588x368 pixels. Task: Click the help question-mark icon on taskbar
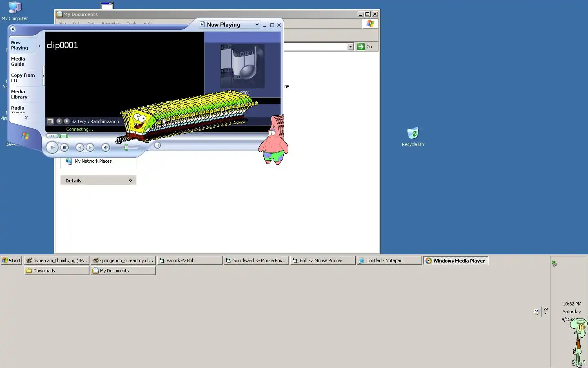(x=537, y=312)
